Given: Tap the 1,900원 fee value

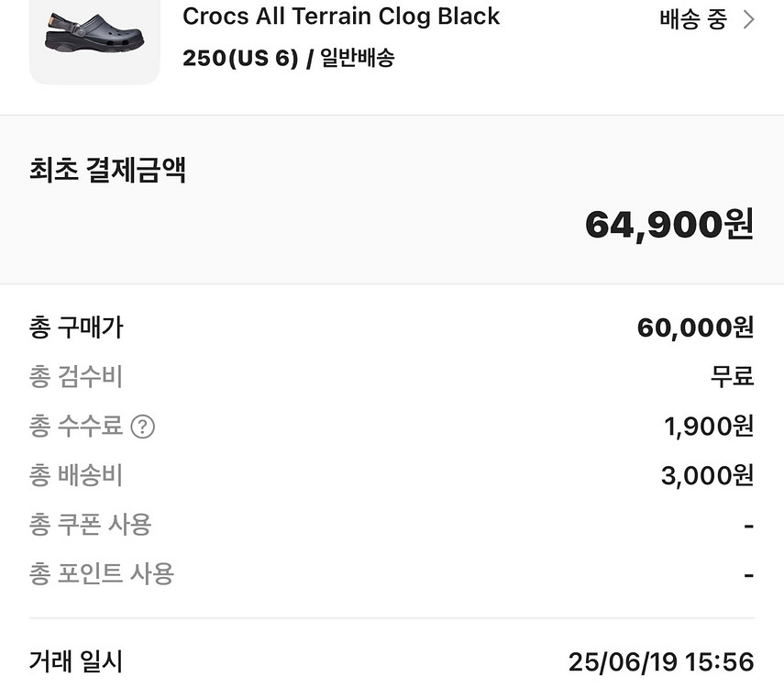Looking at the screenshot, I should pyautogui.click(x=709, y=427).
